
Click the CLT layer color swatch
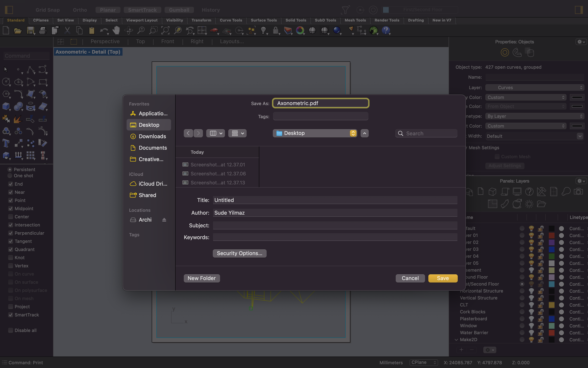(x=552, y=305)
